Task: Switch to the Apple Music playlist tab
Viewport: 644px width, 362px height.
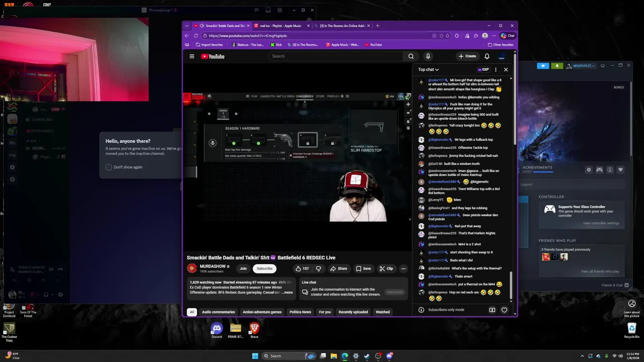Action: (281, 26)
